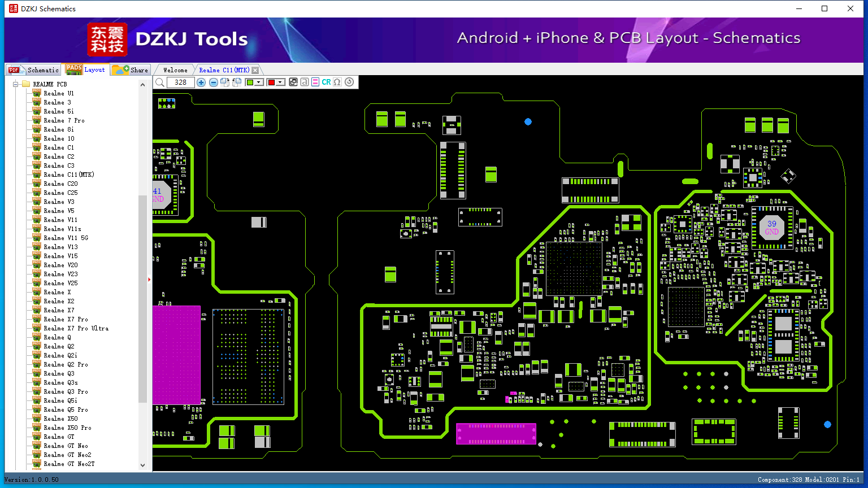The width and height of the screenshot is (868, 488).
Task: Switch to the Layout tab
Action: point(85,69)
